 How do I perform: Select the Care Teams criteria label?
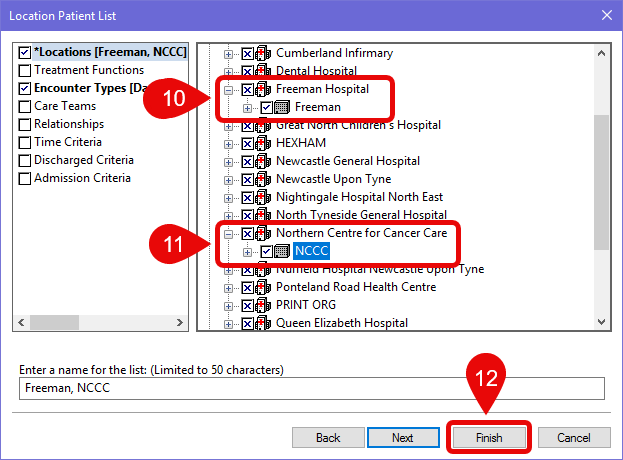(65, 106)
